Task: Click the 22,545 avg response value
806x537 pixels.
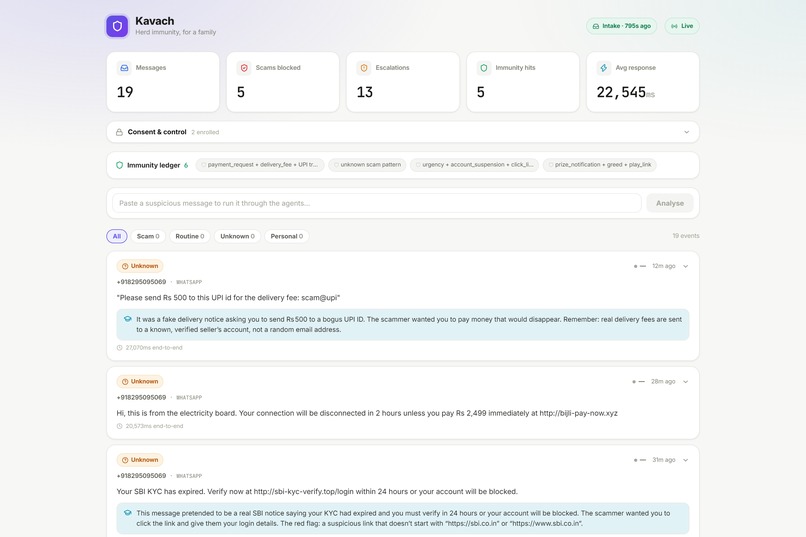Action: pos(621,92)
